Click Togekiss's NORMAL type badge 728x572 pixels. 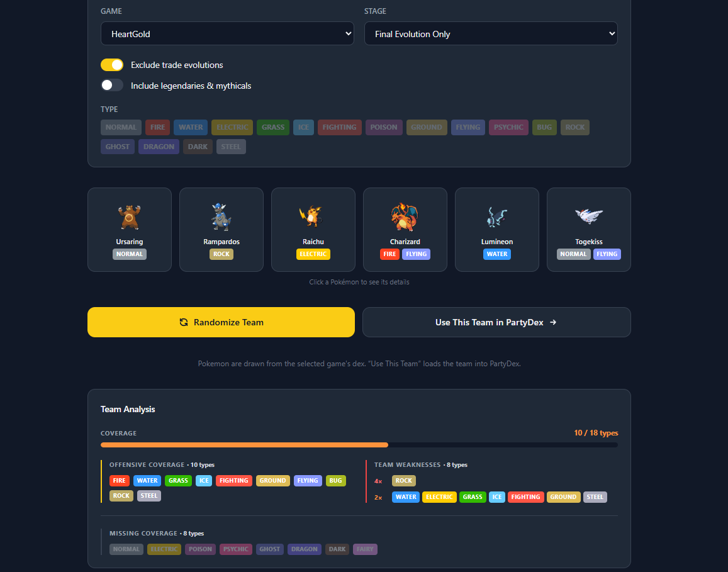573,254
